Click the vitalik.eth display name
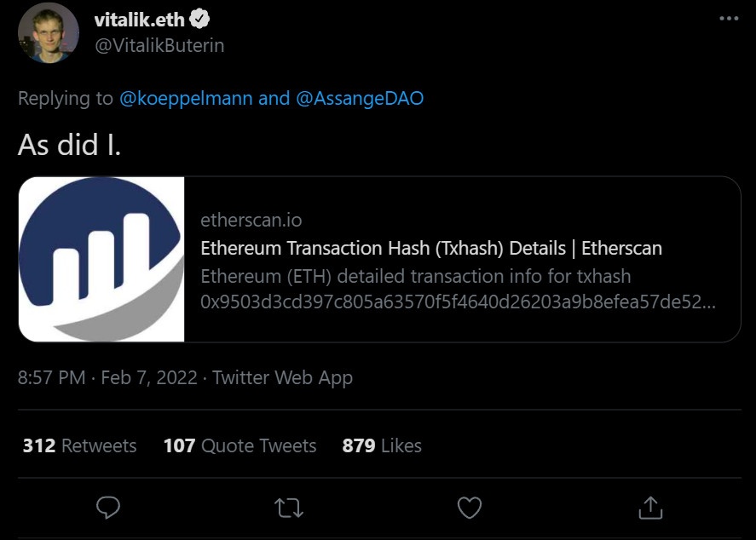756x540 pixels. point(139,20)
